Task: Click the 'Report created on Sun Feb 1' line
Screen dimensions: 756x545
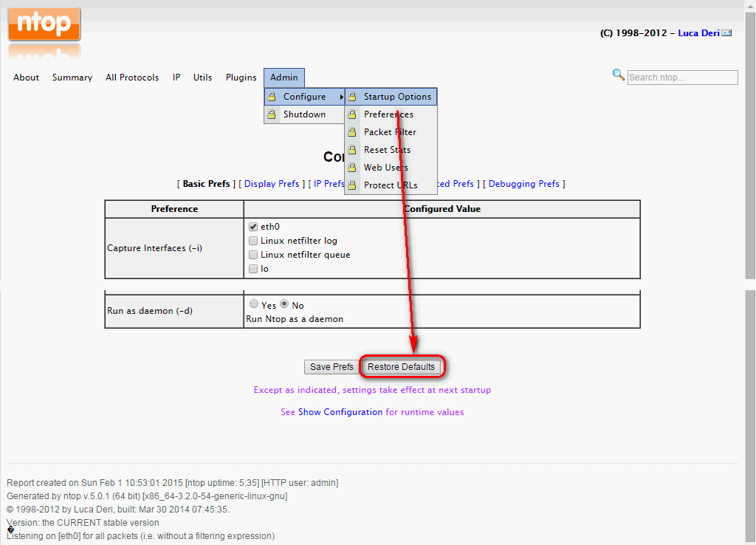Action: coord(173,483)
